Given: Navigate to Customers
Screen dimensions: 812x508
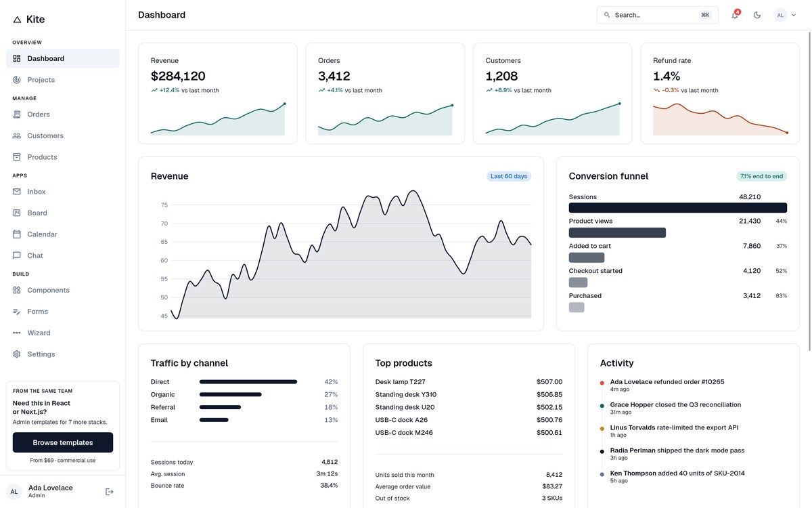Looking at the screenshot, I should (x=63, y=135).
